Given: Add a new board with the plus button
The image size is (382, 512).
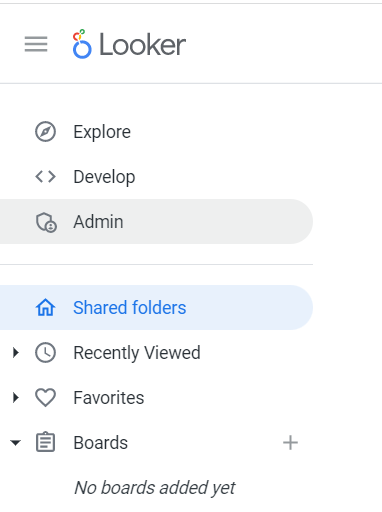Looking at the screenshot, I should click(290, 443).
